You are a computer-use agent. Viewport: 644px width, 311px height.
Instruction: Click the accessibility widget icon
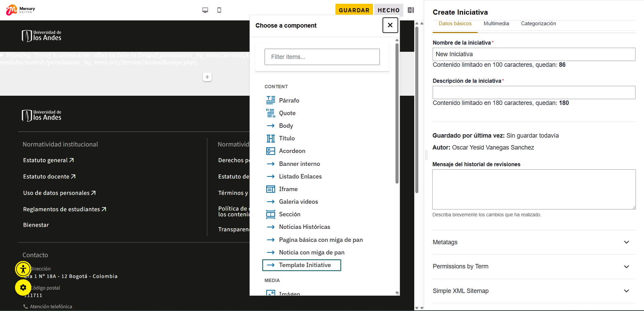(x=23, y=269)
